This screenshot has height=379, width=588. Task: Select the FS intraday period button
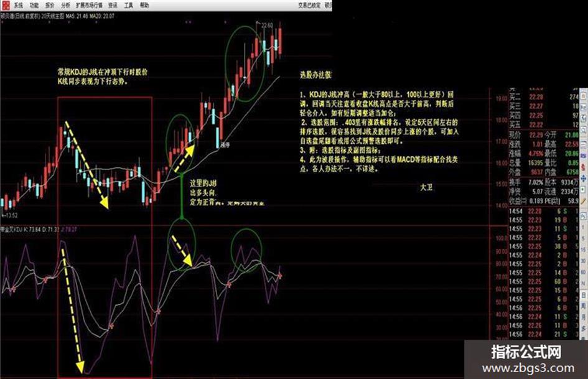click(584, 216)
